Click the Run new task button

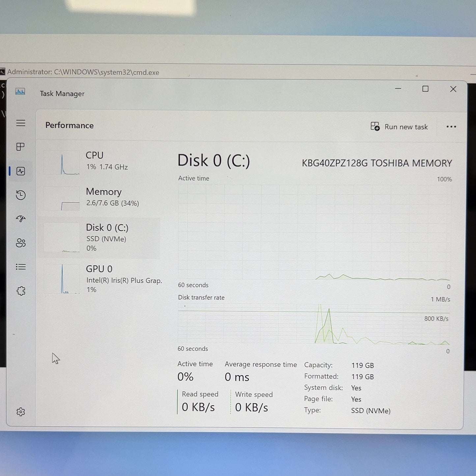(399, 127)
